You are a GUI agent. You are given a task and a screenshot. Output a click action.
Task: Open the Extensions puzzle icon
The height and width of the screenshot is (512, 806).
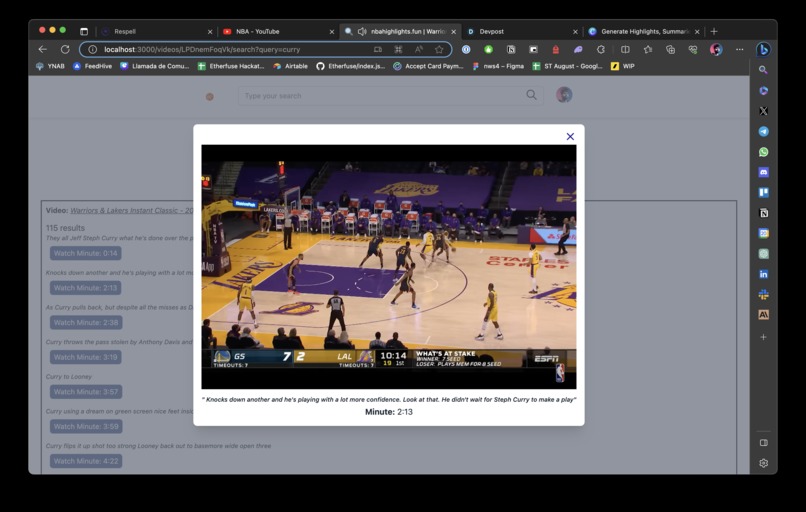601,49
